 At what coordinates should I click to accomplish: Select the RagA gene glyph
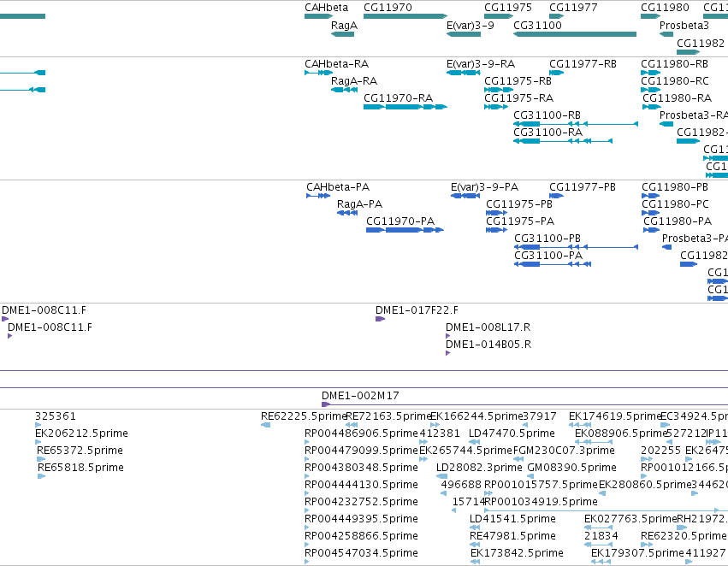(x=343, y=34)
